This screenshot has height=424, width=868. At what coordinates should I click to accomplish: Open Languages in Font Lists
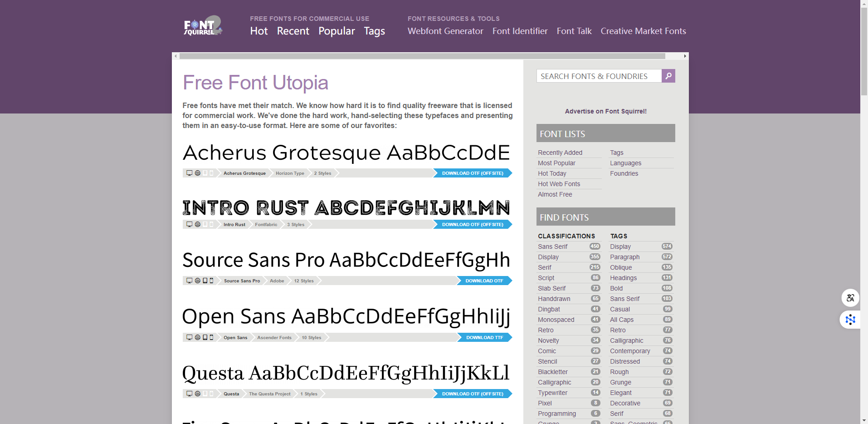[625, 163]
